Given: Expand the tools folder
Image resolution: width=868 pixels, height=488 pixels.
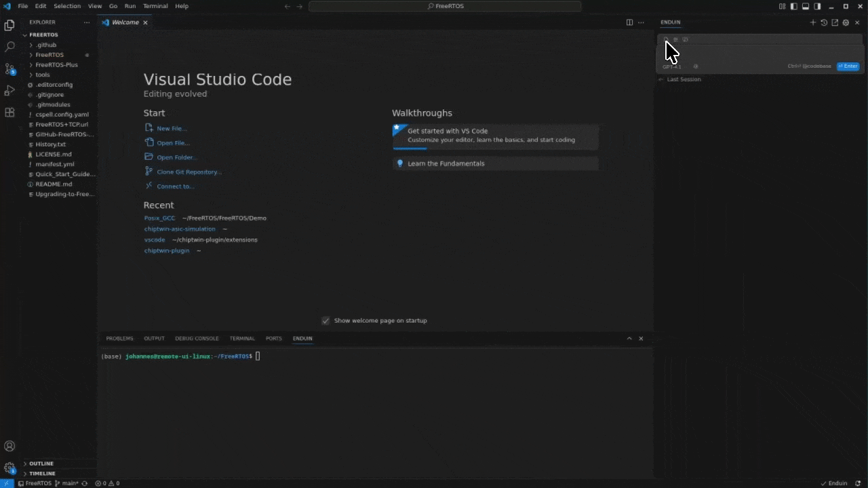Looking at the screenshot, I should [x=43, y=75].
